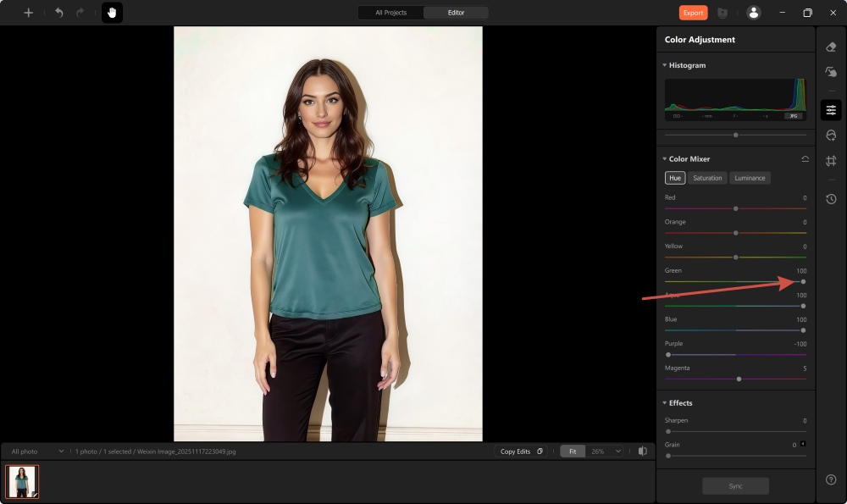Screen dimensions: 847x504
Task: Switch to the Editor tab
Action: click(456, 13)
